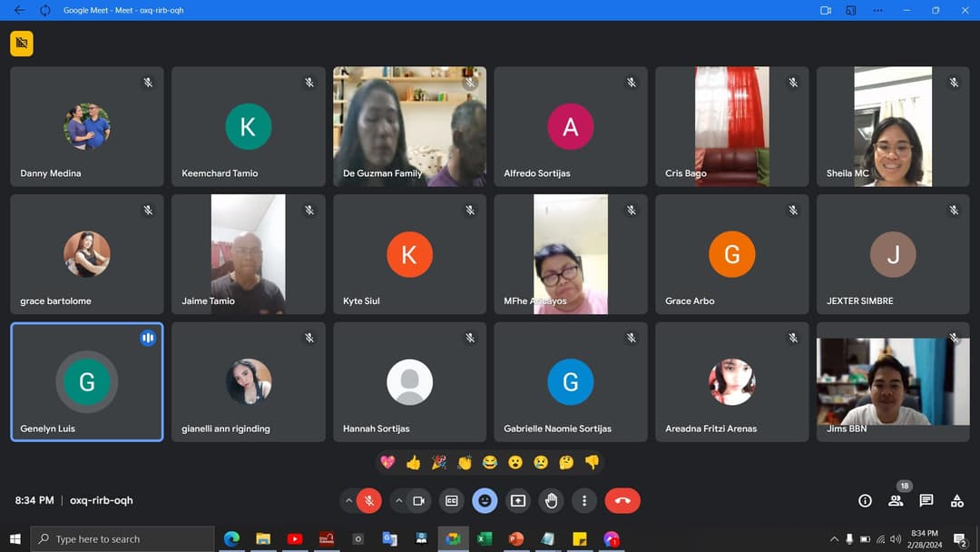Click title bar cast/picture-in-picture icon
The width and height of the screenshot is (980, 552).
pyautogui.click(x=850, y=10)
